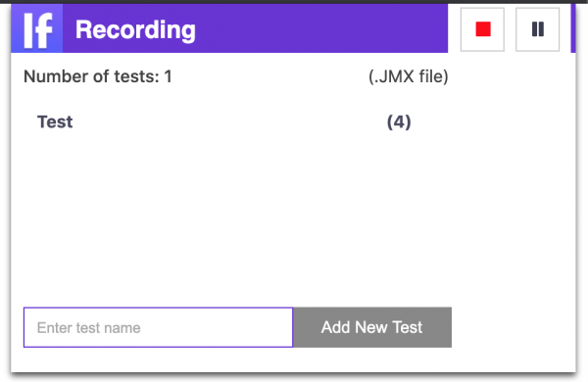
Task: Click the (4) request count beside Test
Action: tap(399, 122)
